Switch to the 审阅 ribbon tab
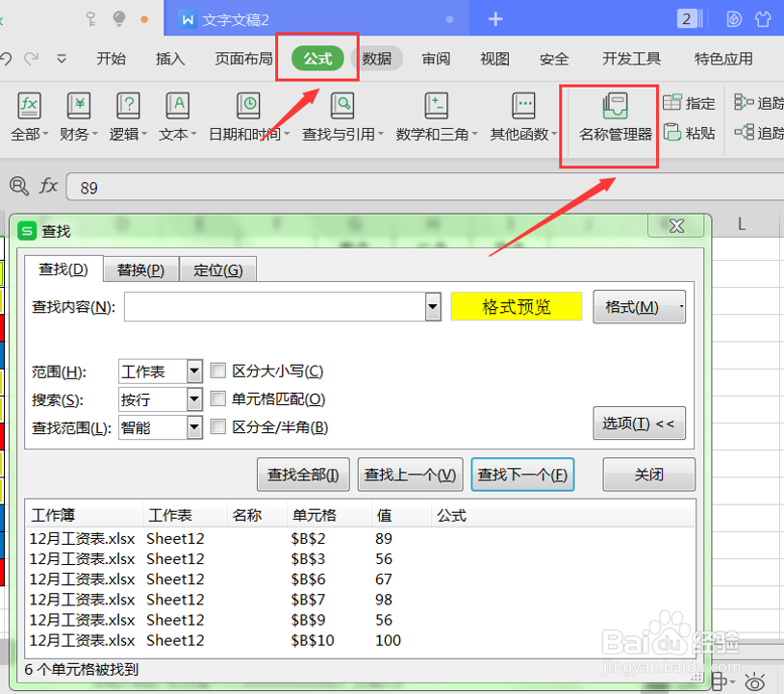Image resolution: width=784 pixels, height=694 pixels. 436,59
